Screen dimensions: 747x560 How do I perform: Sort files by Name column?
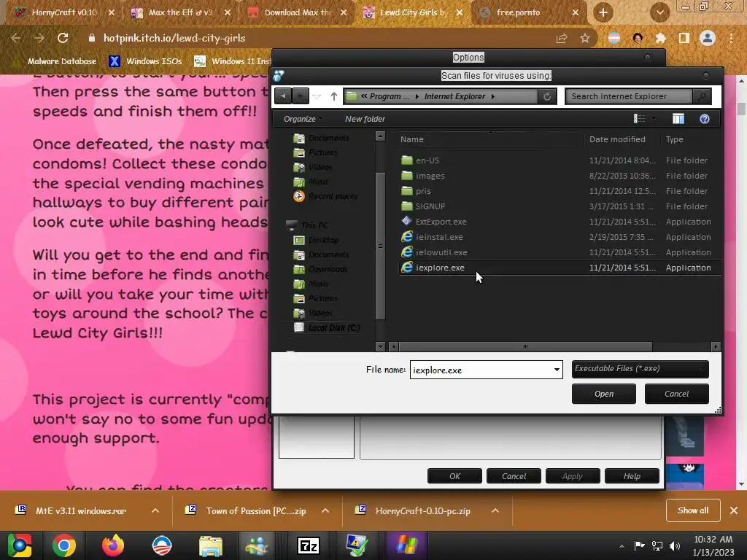coord(489,139)
